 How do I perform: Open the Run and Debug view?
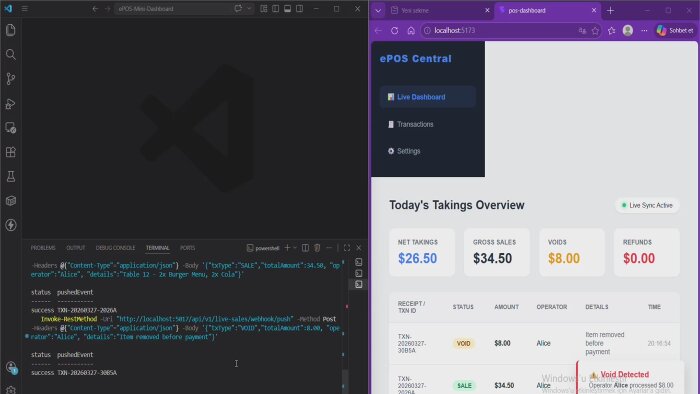(11, 104)
